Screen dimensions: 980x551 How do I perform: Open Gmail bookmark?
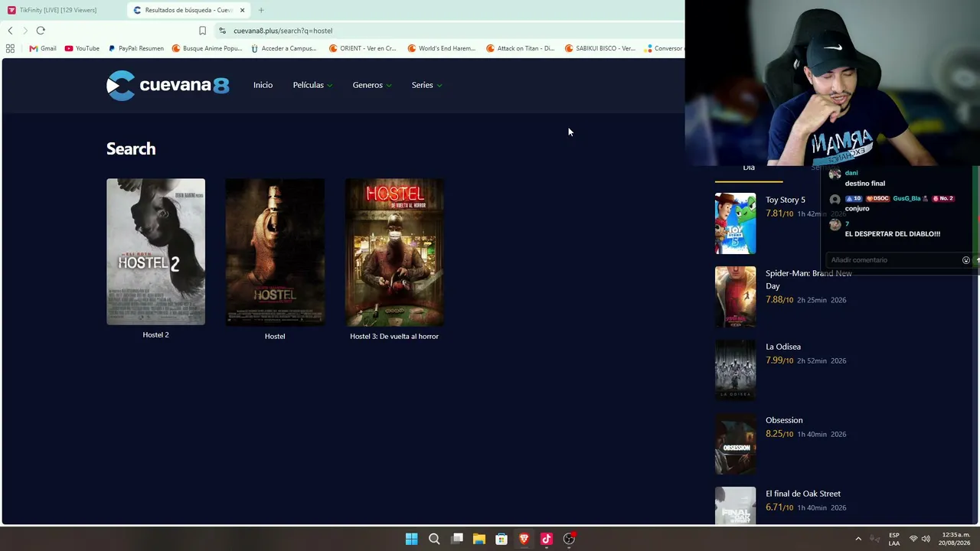click(43, 48)
